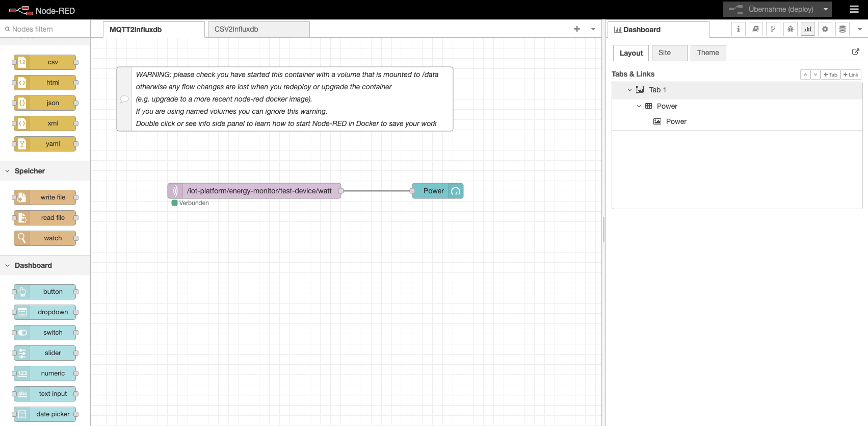The width and height of the screenshot is (868, 426).
Task: Switch to the Theme tab
Action: coord(707,53)
